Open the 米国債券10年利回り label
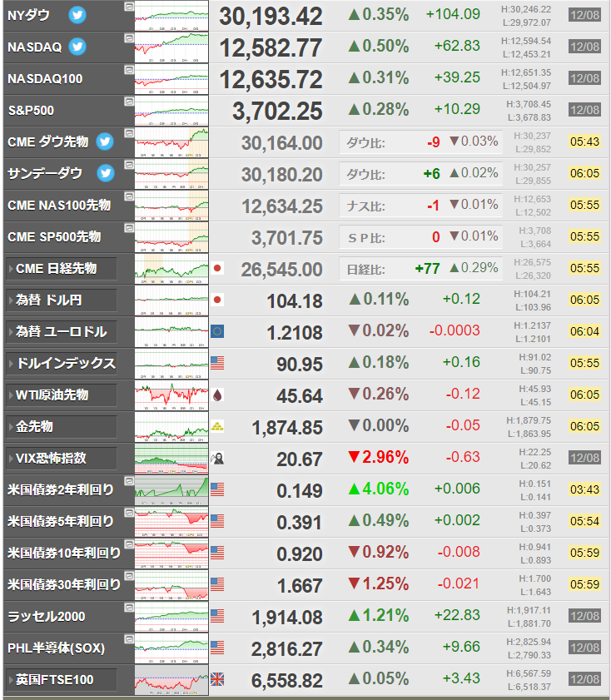Image resolution: width=611 pixels, height=700 pixels. 64,554
